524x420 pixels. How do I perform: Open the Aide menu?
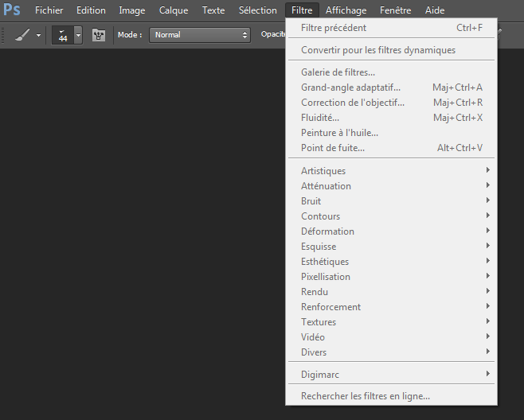(x=435, y=10)
